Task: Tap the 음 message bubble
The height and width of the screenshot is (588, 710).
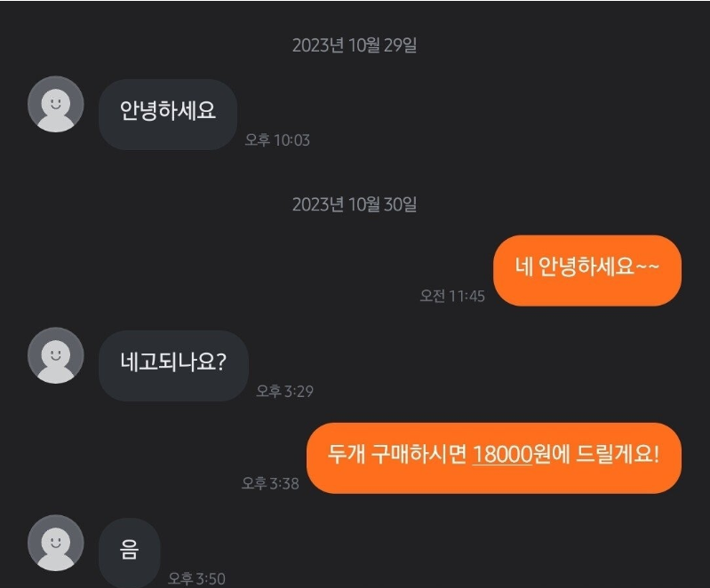Action: click(129, 553)
